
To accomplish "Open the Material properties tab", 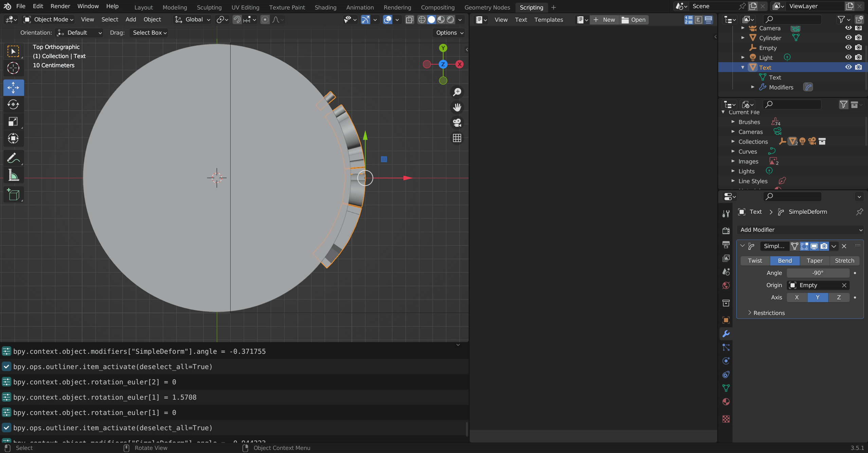I will 726,402.
